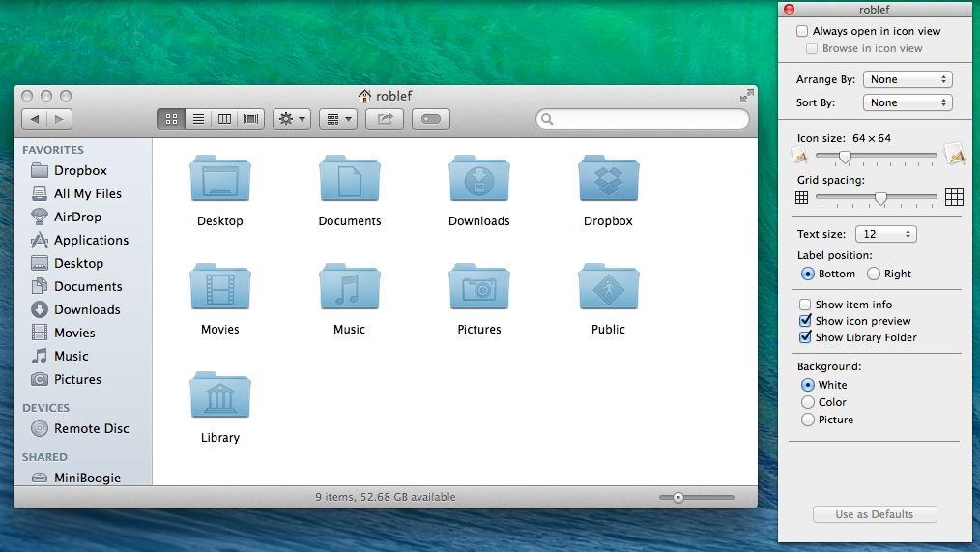Enable Always open in icon view
This screenshot has width=980, height=552.
[802, 31]
